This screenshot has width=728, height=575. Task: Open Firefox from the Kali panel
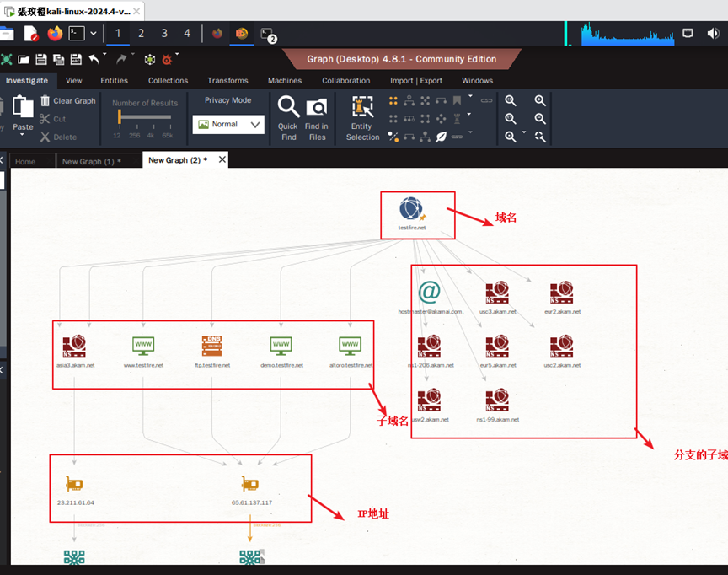tap(55, 34)
